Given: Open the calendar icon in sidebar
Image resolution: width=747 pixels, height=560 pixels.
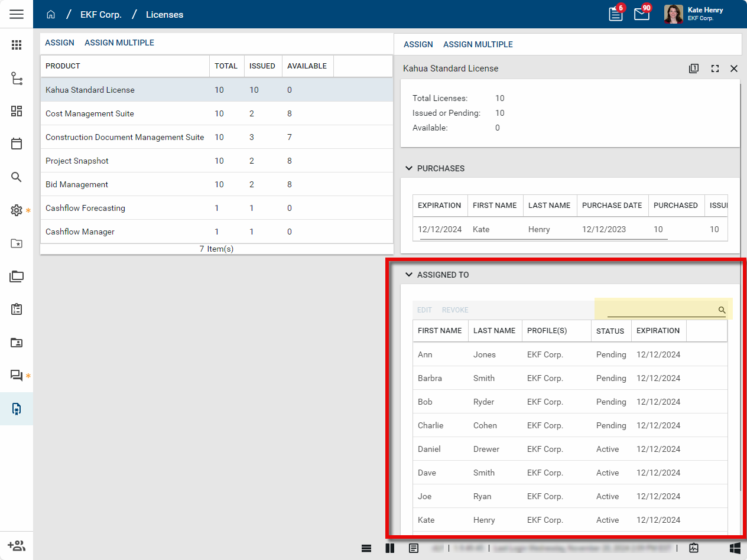Looking at the screenshot, I should coord(17,144).
